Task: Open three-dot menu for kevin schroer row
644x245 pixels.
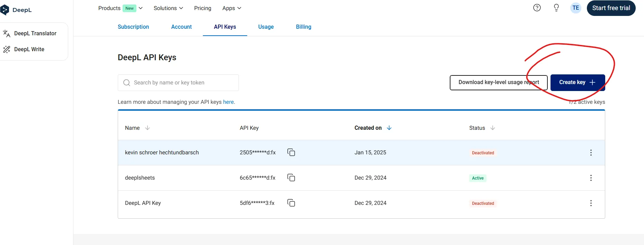Action: point(591,153)
